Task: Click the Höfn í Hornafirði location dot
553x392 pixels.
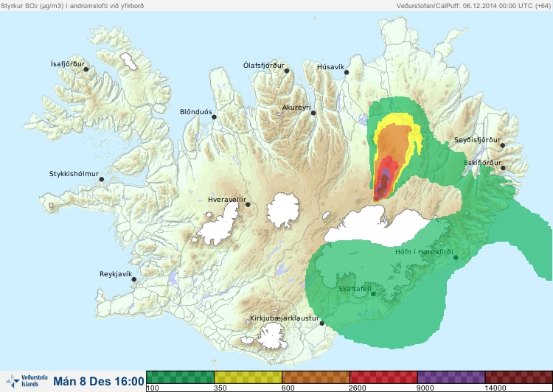Action: pyautogui.click(x=456, y=258)
